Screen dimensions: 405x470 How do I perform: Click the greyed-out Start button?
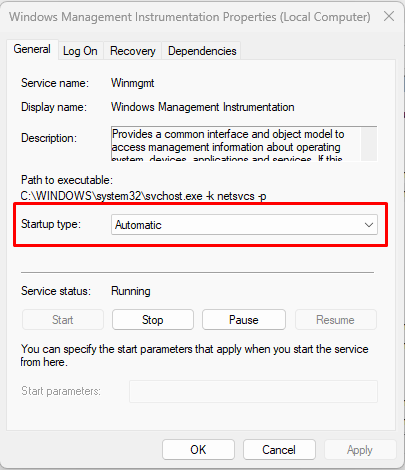tap(63, 320)
